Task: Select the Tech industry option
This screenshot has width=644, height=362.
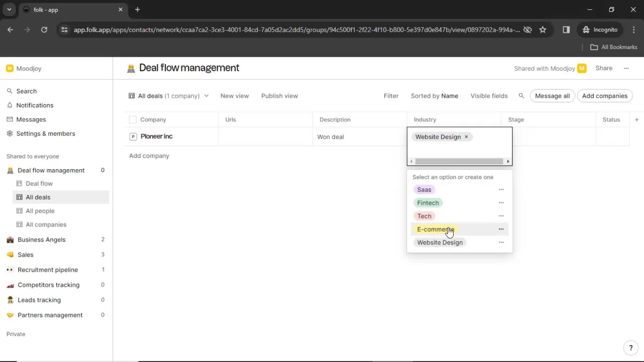Action: [x=424, y=216]
